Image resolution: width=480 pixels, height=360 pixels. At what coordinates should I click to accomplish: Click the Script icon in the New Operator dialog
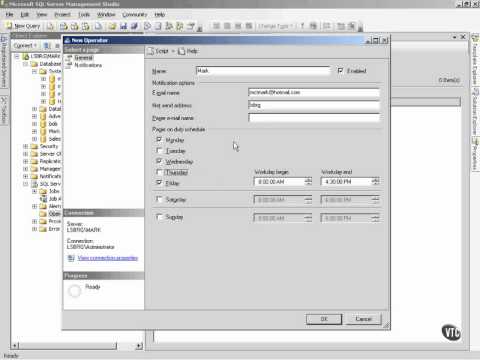[151, 51]
